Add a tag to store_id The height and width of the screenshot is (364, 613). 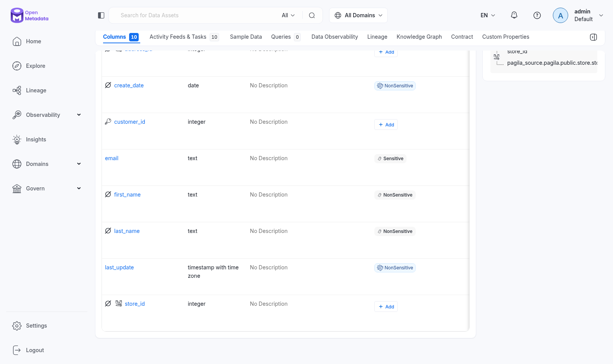[x=386, y=307]
